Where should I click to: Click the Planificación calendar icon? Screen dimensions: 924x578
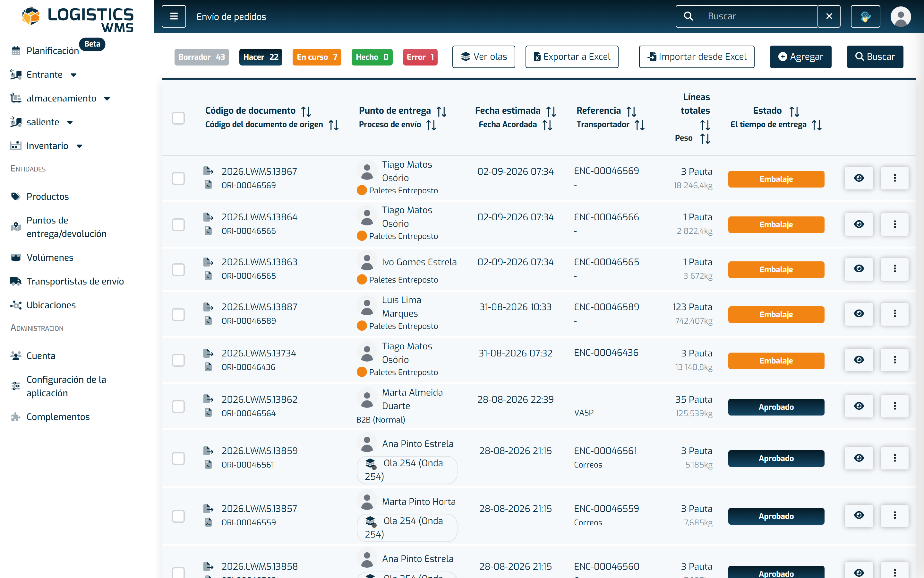(x=16, y=51)
